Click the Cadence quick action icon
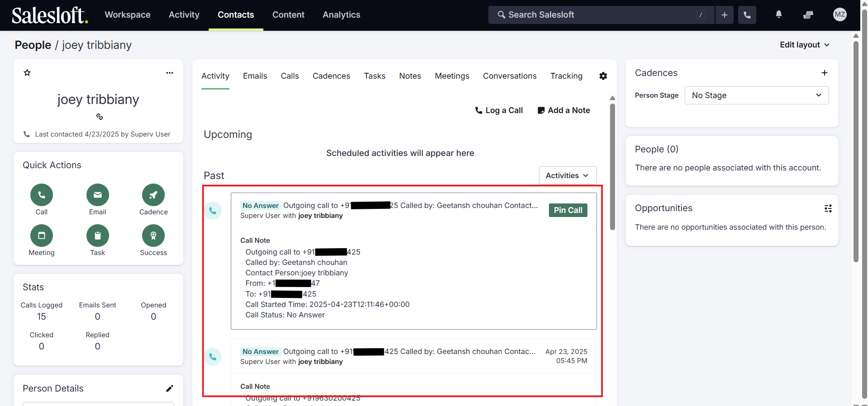This screenshot has height=406, width=868. (x=153, y=195)
